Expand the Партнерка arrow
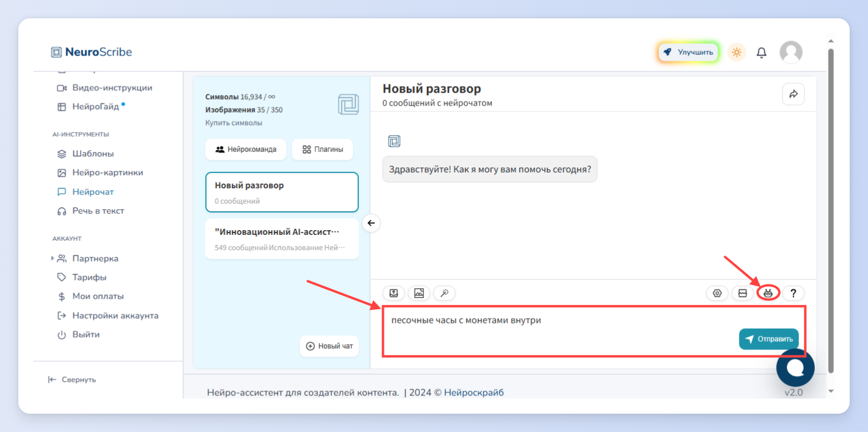Viewport: 868px width, 432px height. 52,258
